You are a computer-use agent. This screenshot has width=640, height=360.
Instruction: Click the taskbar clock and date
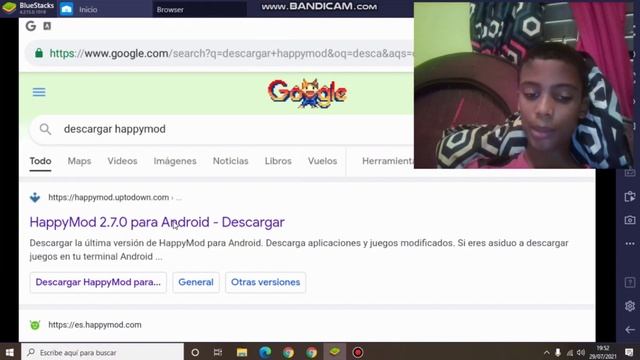[x=603, y=352]
